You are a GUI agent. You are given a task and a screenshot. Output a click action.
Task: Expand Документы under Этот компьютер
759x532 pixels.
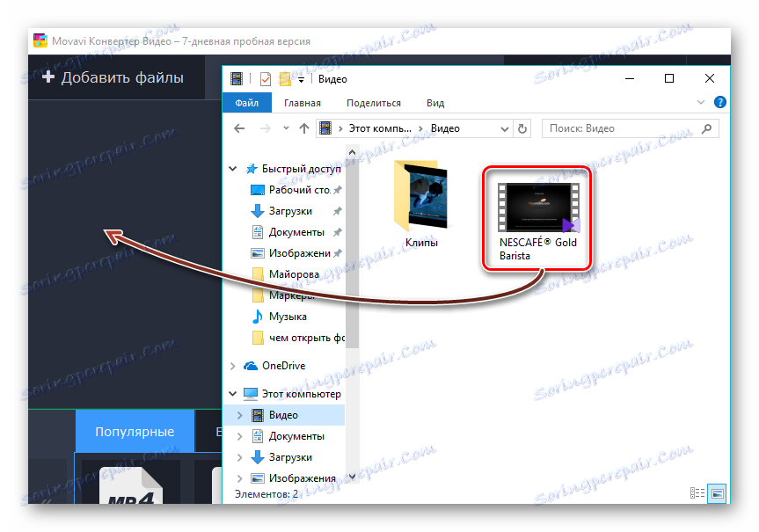(x=239, y=436)
